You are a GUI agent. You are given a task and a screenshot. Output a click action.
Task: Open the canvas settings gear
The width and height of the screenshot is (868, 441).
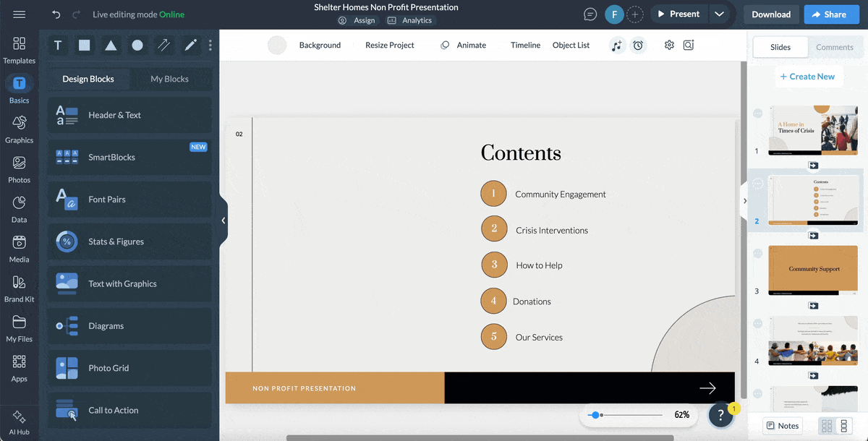coord(669,45)
